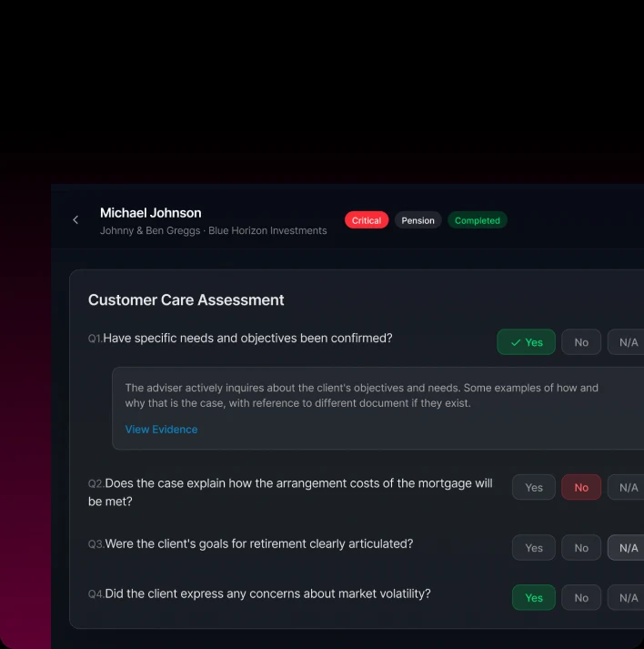
Task: Select N/A for Q2 mortgage arrangement costs
Action: 628,488
